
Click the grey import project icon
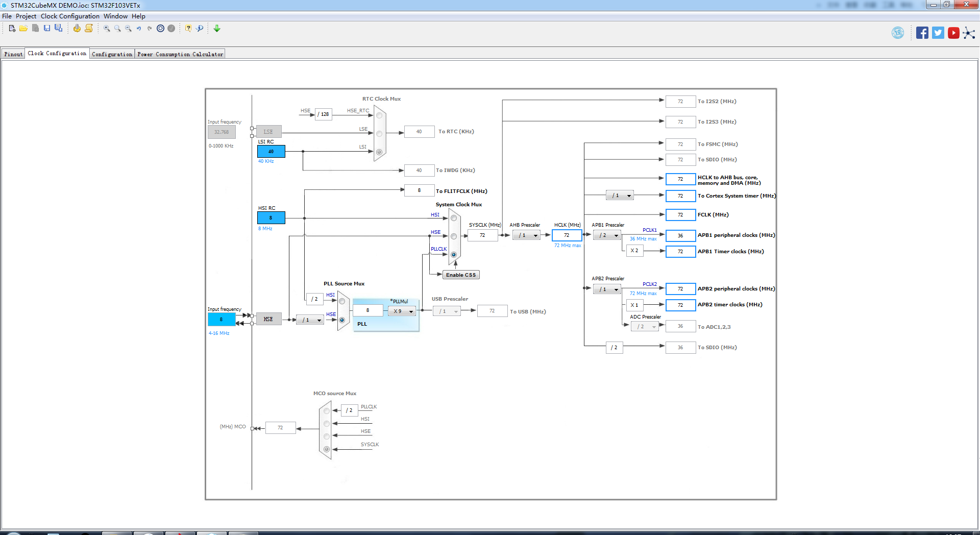tap(35, 28)
